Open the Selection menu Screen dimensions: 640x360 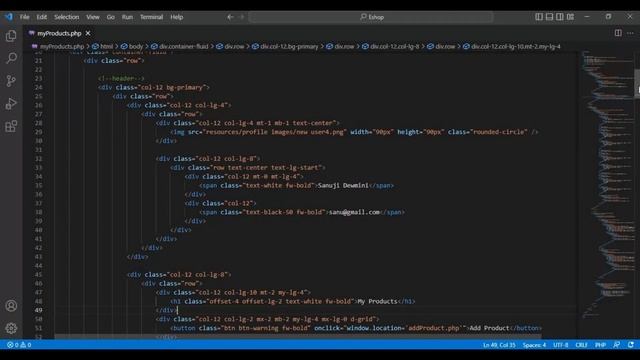67,17
